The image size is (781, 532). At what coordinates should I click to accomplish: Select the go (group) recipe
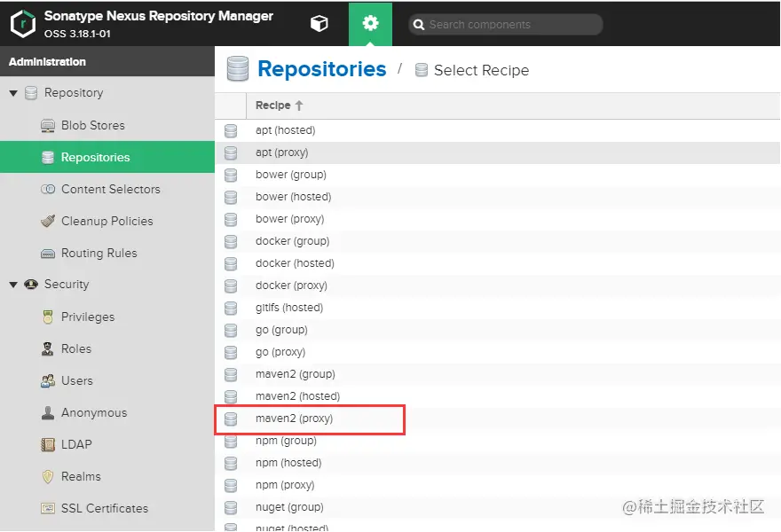[498, 330]
